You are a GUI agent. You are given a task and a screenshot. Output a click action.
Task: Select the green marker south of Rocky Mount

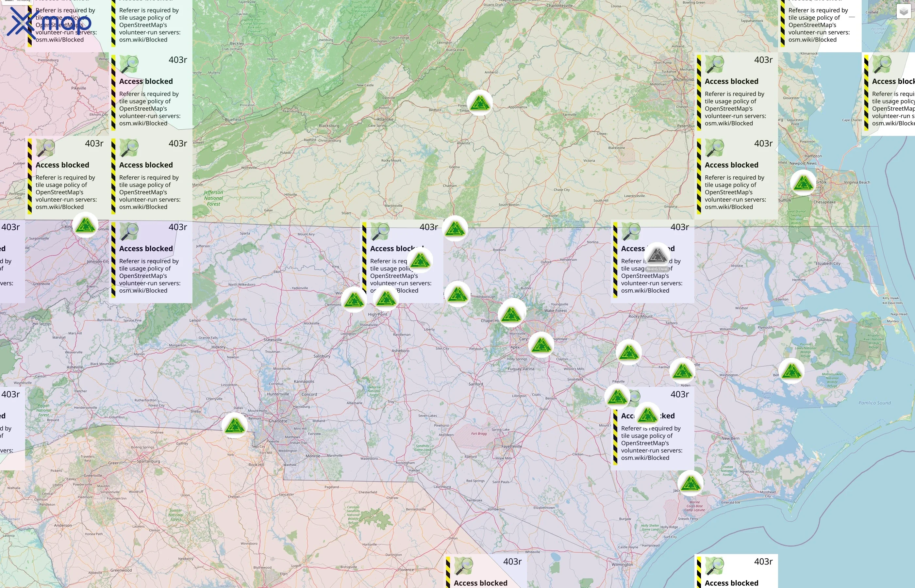pyautogui.click(x=629, y=352)
